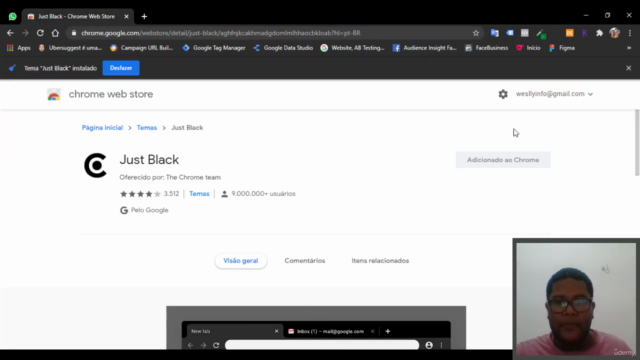Screen dimensions: 640x360
Task: Go forward to next page
Action: (25, 33)
